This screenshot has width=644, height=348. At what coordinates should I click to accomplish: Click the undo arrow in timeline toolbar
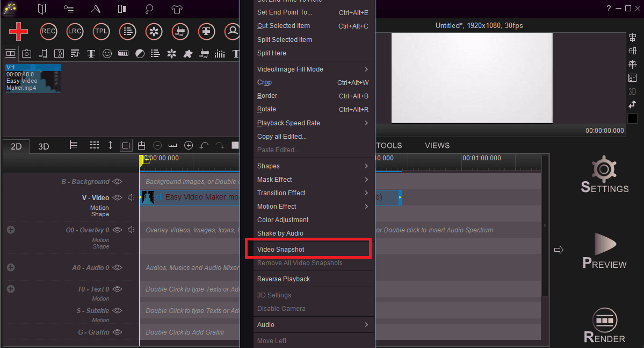point(204,145)
